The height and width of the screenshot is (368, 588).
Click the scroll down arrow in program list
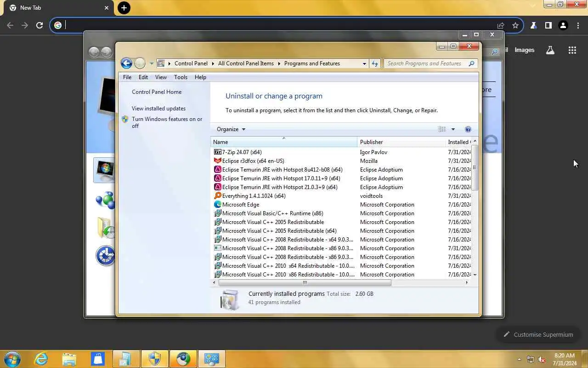tap(475, 275)
